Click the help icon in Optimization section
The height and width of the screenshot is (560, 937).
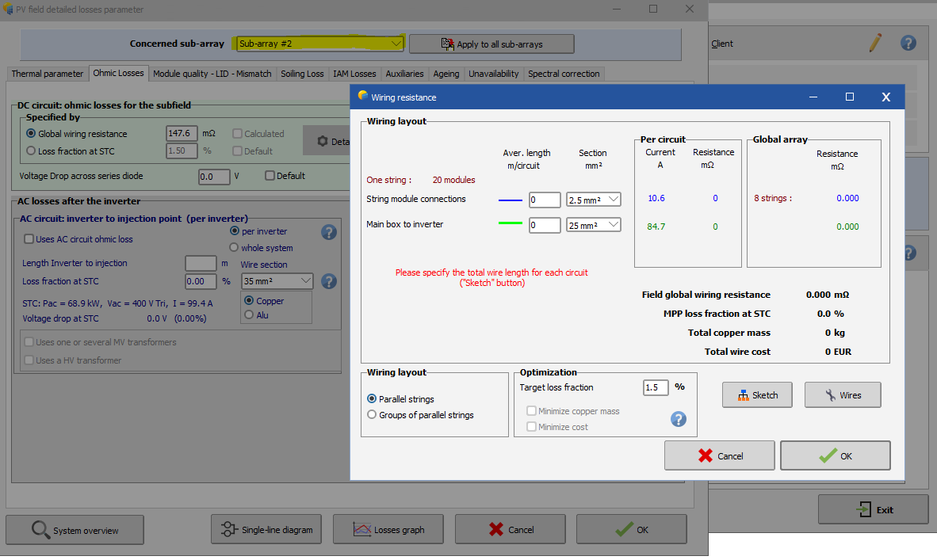[x=679, y=419]
